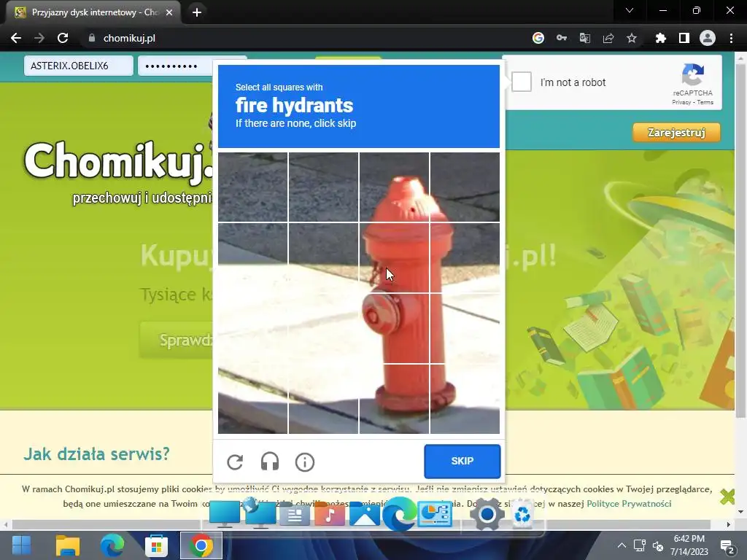
Task: Translate this page icon
Action: (585, 38)
